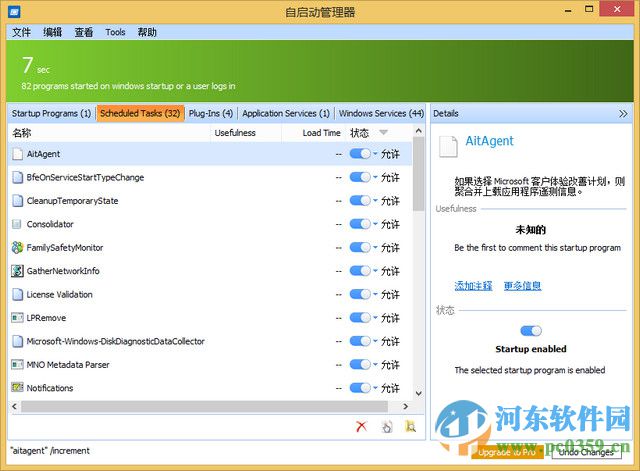The image size is (640, 471).
Task: Open the 查看 menu
Action: 84,32
